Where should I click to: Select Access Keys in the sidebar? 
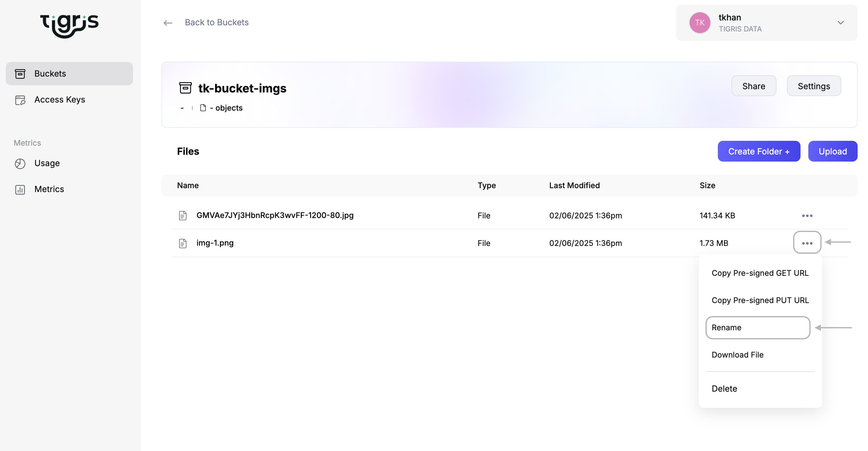(59, 99)
